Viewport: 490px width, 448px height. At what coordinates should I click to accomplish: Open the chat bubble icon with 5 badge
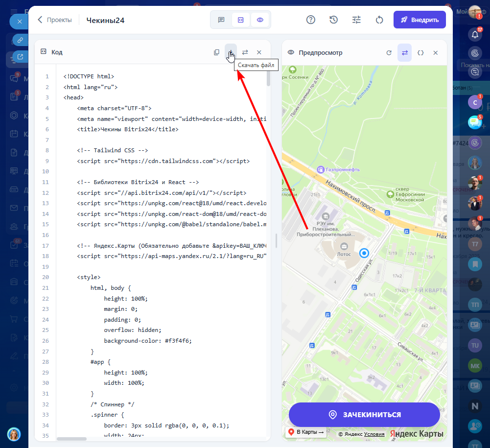(x=475, y=122)
